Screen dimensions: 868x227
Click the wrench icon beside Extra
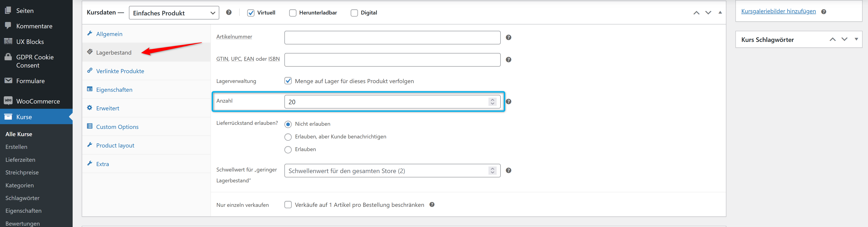pos(90,163)
